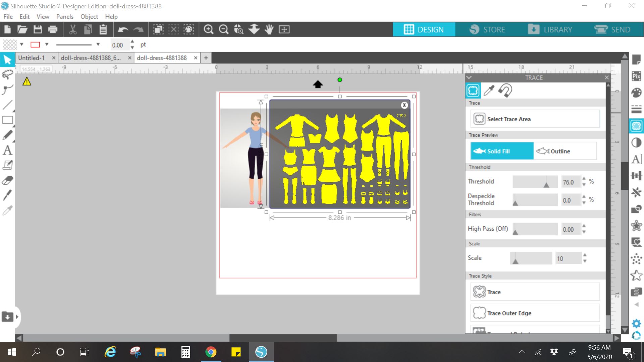Open the Object menu
The height and width of the screenshot is (362, 644).
pyautogui.click(x=89, y=17)
